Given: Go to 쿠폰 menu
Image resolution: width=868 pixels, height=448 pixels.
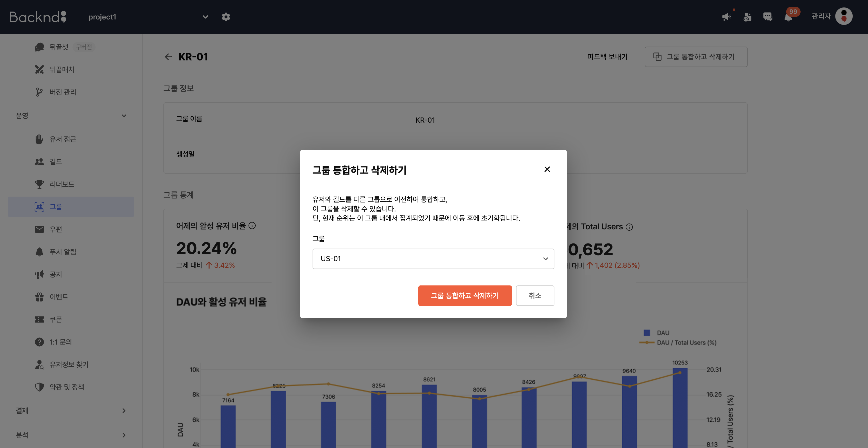Looking at the screenshot, I should [x=56, y=319].
